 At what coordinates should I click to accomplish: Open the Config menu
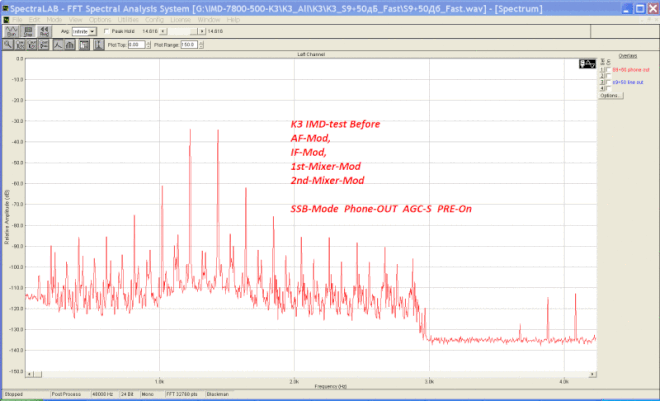tap(154, 20)
